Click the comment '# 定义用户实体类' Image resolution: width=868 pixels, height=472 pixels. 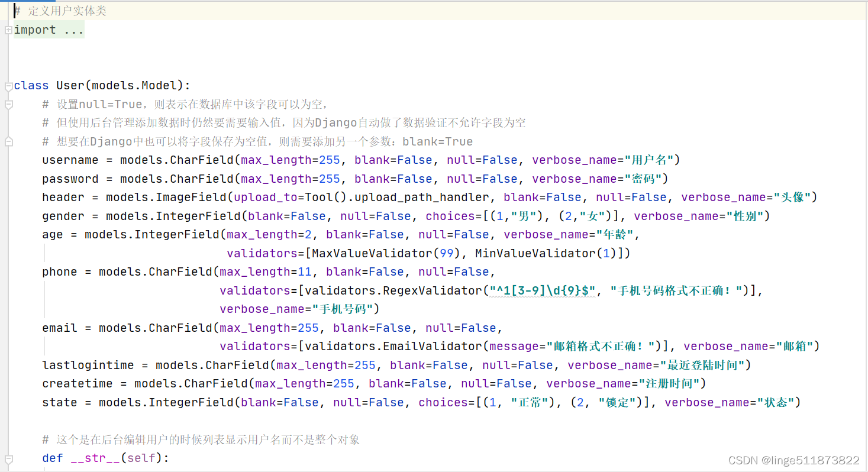tap(60, 11)
